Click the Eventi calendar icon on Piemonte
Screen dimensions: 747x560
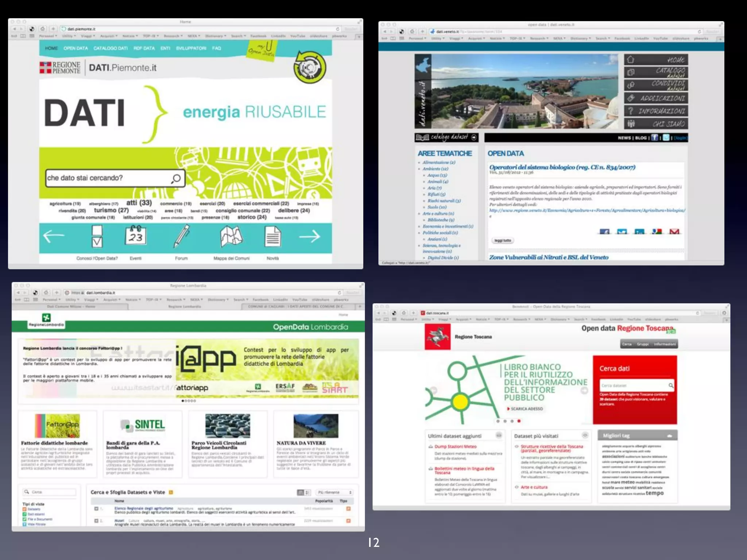click(136, 236)
